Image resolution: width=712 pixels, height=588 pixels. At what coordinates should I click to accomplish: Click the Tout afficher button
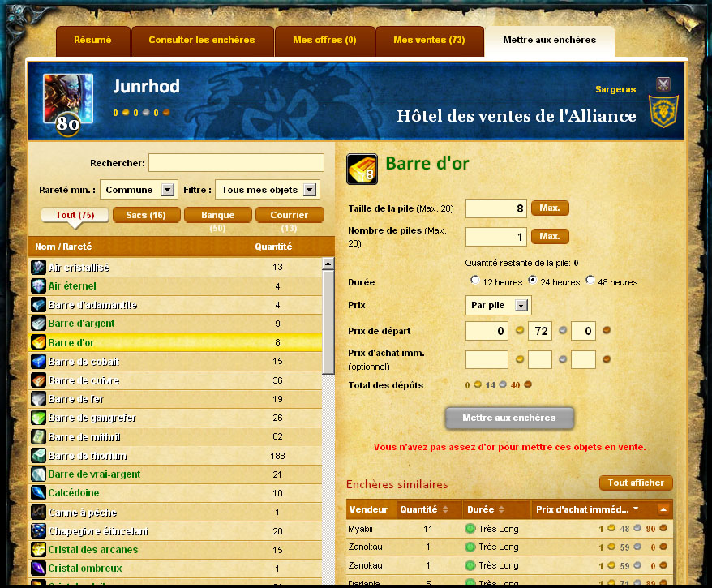tap(636, 483)
